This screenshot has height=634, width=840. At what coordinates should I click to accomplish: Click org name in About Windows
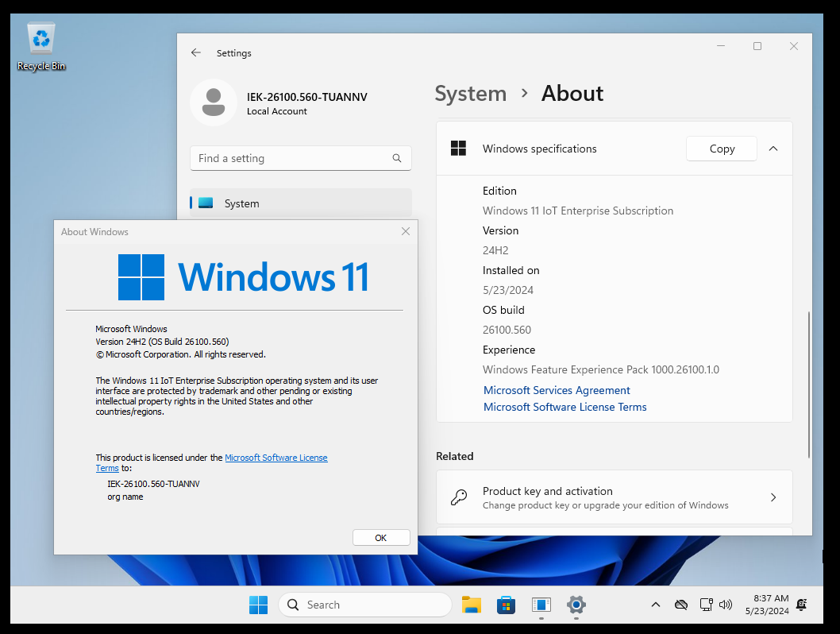point(125,497)
